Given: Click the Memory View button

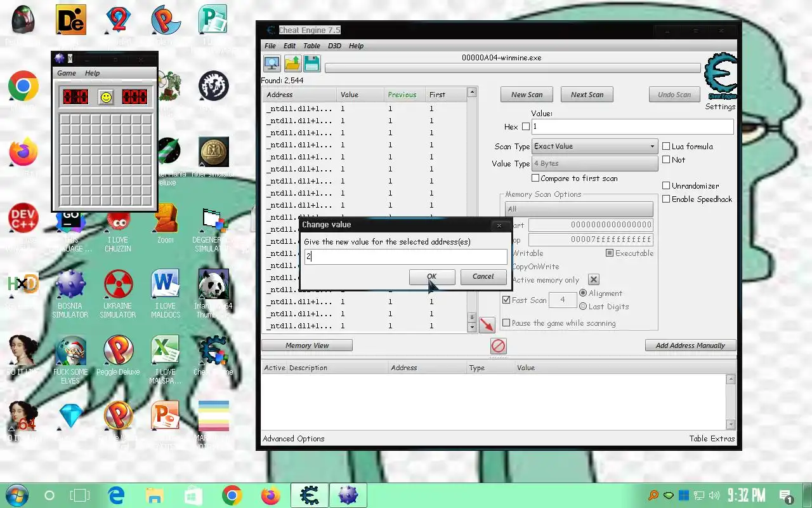Looking at the screenshot, I should 307,345.
